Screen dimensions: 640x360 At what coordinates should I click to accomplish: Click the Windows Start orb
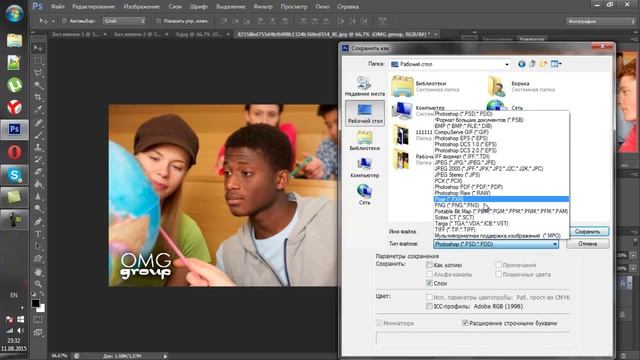(14, 13)
